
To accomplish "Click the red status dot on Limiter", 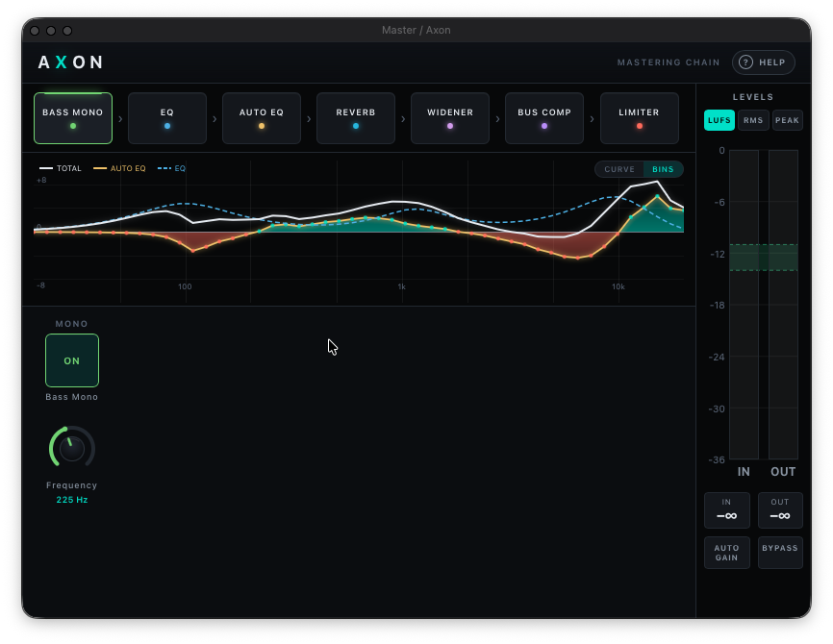I will 640,126.
